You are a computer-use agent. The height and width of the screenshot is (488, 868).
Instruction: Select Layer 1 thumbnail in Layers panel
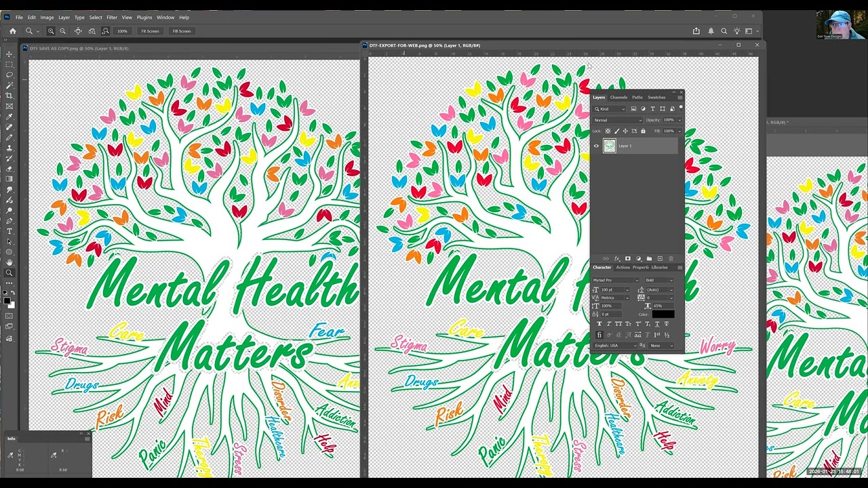click(x=609, y=146)
